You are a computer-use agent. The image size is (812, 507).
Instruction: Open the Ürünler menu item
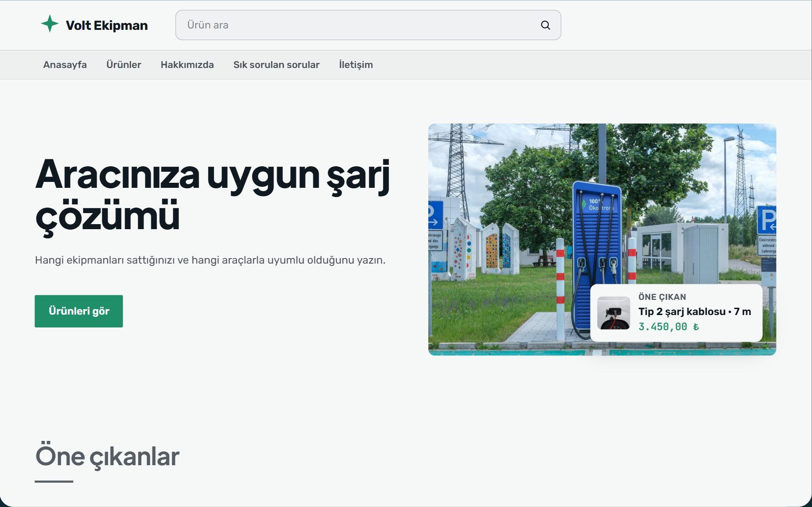tap(124, 65)
